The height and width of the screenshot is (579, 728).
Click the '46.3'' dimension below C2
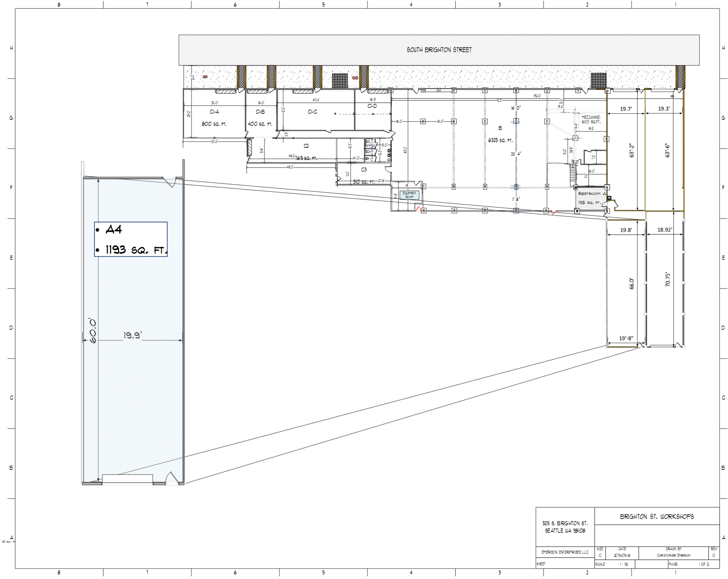[290, 167]
